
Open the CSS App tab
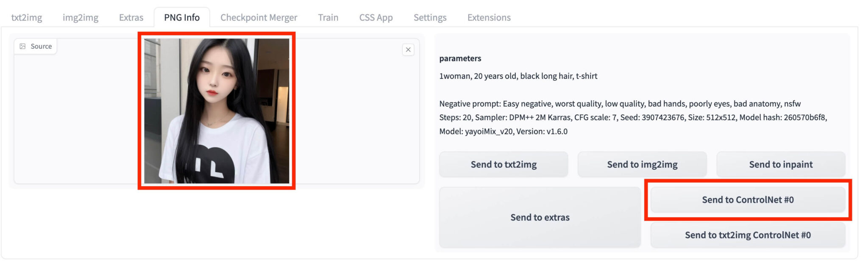coord(376,17)
